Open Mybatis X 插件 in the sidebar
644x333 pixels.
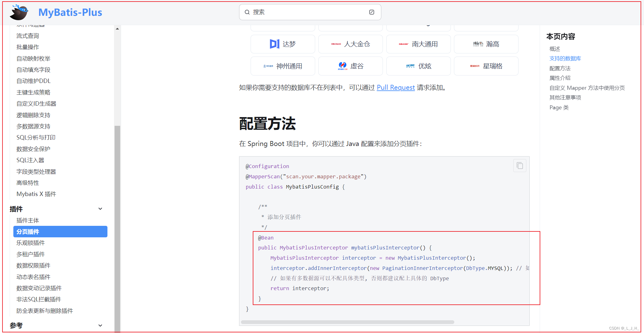point(36,194)
